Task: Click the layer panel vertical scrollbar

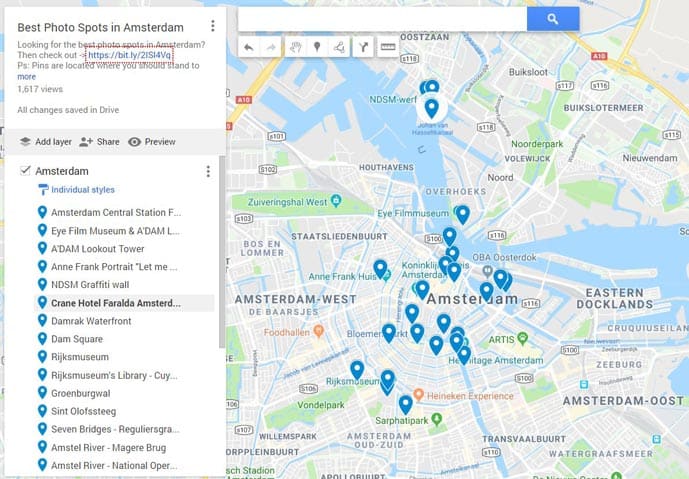Action: coord(222,251)
